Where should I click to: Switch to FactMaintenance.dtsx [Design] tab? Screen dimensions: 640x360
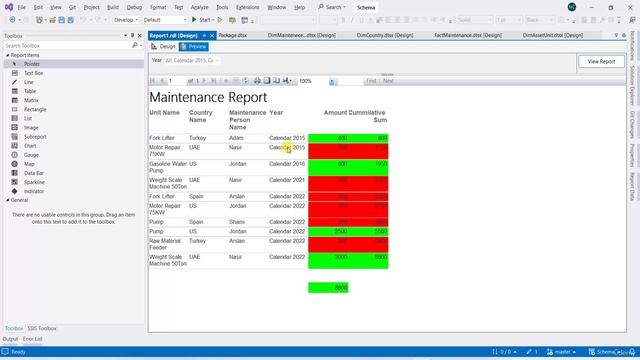[468, 36]
